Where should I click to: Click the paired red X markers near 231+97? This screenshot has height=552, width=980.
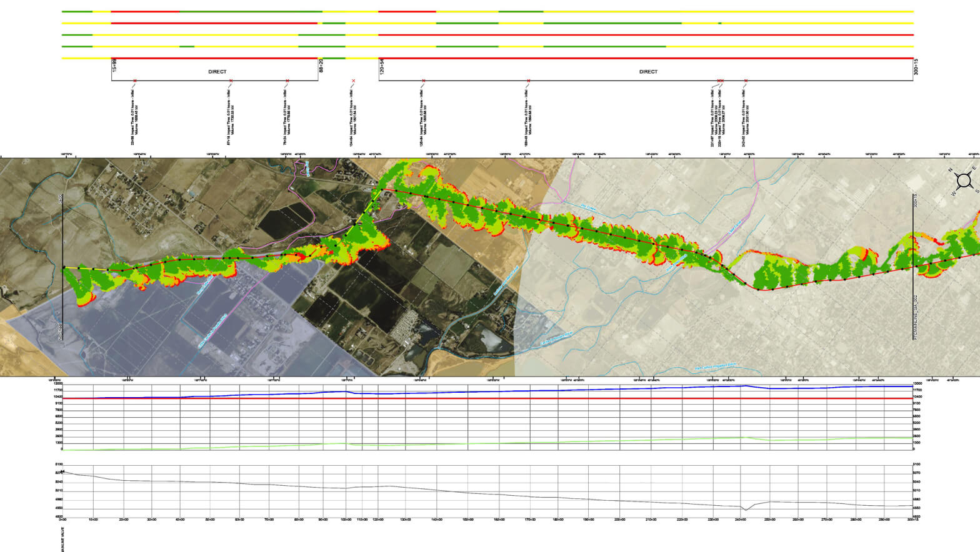coord(720,81)
